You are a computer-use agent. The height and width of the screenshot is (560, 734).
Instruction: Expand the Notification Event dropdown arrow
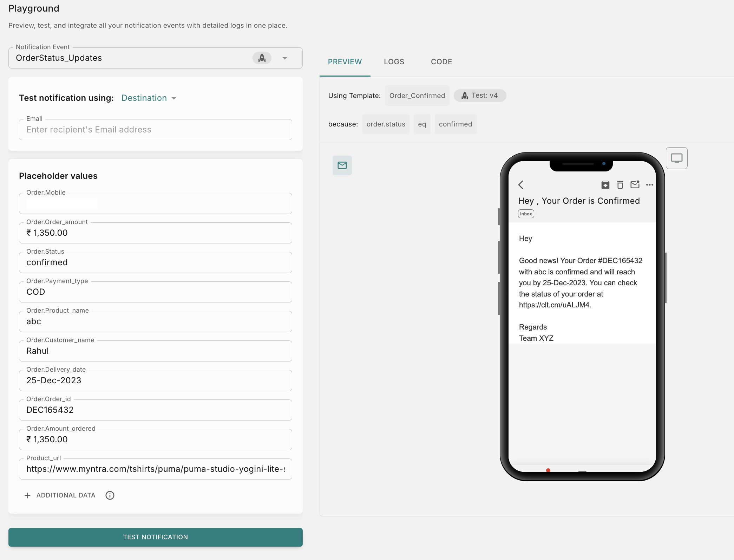pos(285,58)
